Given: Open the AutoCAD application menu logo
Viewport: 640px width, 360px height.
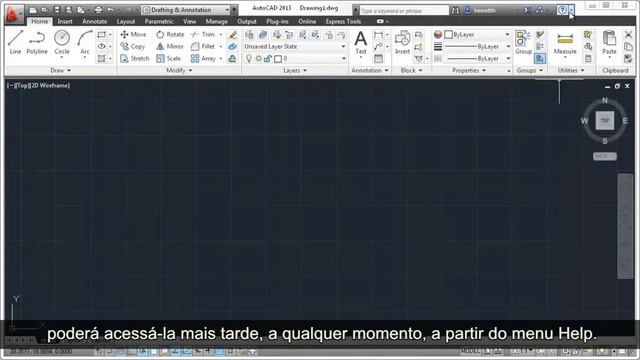Looking at the screenshot, I should tap(13, 14).
